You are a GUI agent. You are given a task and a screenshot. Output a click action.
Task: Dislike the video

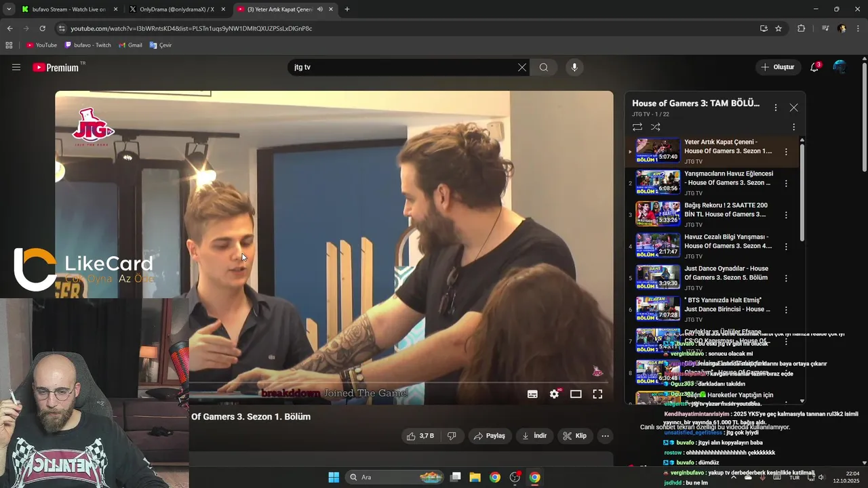coord(452,436)
